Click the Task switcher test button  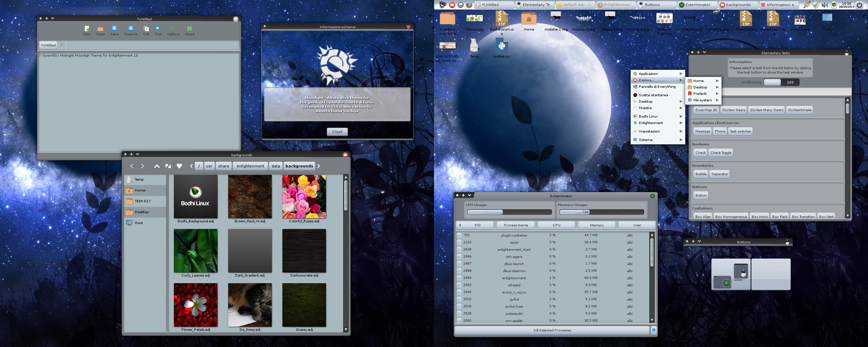(x=740, y=131)
